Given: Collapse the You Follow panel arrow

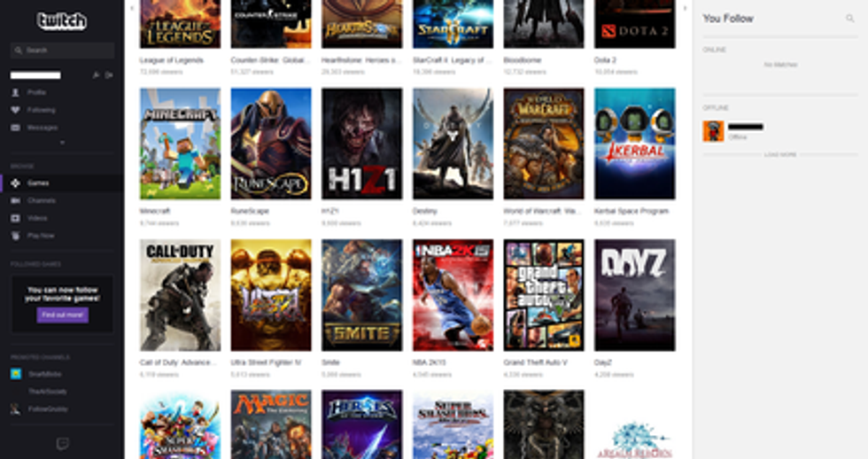Looking at the screenshot, I should pyautogui.click(x=685, y=8).
